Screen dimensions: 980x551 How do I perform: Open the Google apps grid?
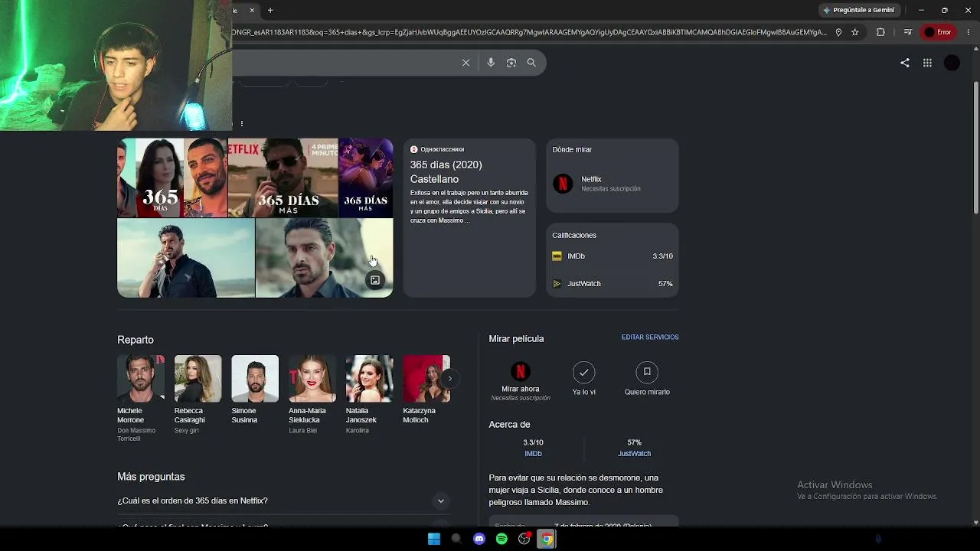pyautogui.click(x=927, y=63)
